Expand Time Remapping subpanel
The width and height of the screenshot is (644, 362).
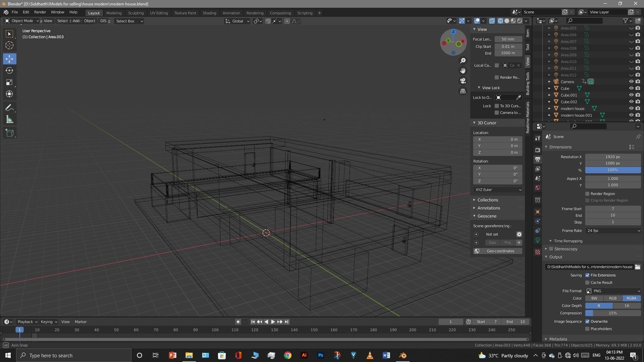coord(568,241)
